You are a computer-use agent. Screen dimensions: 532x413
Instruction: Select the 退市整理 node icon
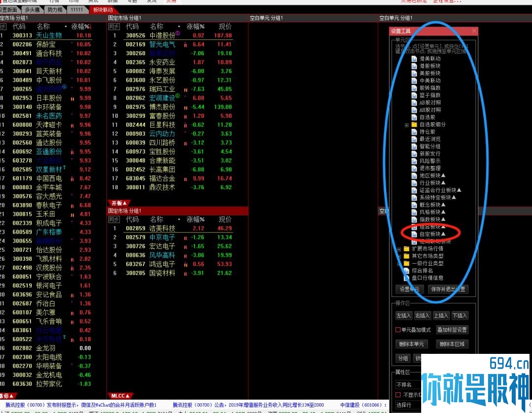click(x=414, y=169)
